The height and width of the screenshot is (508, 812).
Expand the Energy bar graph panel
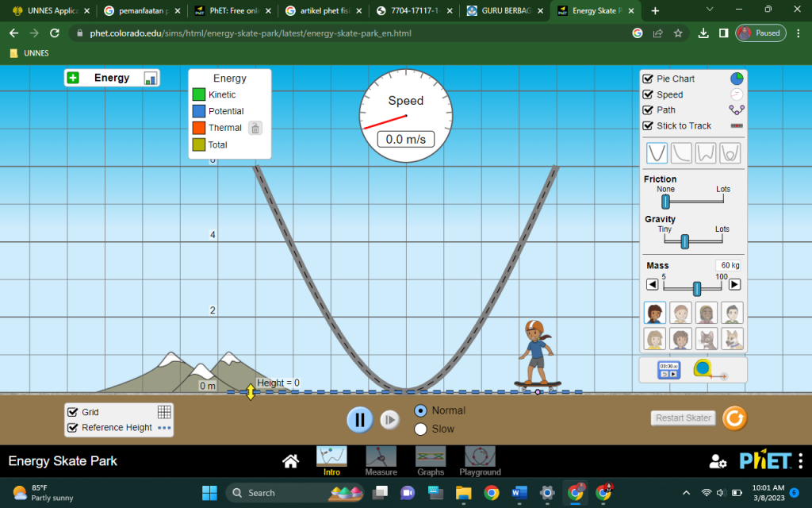(73, 78)
